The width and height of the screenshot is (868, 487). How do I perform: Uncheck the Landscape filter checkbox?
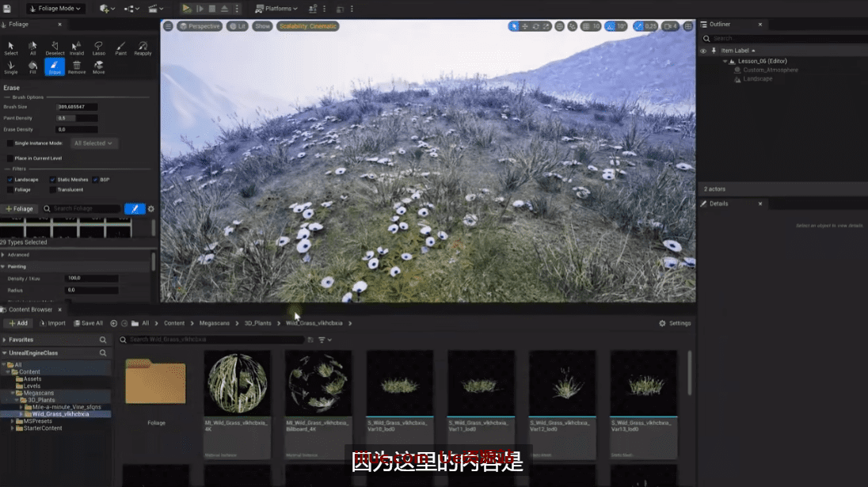10,180
